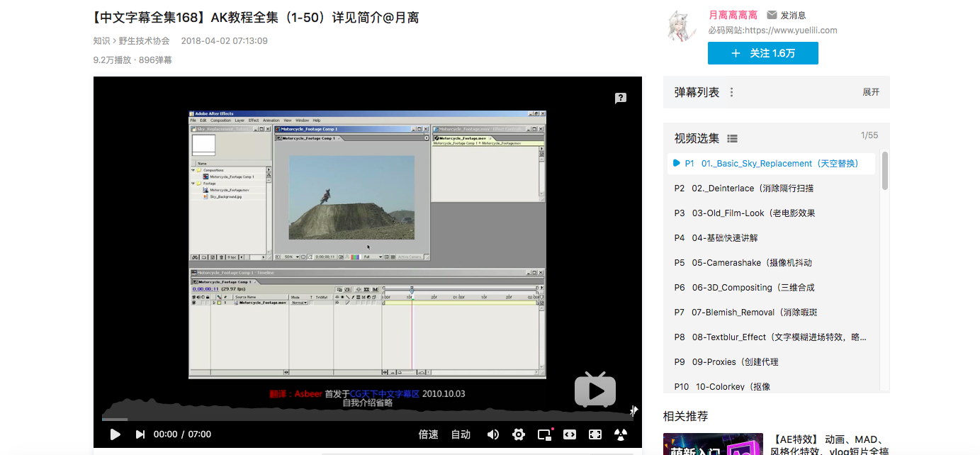Image resolution: width=980 pixels, height=455 pixels.
Task: Open the feedback question-mark icon on the video
Action: (x=621, y=99)
